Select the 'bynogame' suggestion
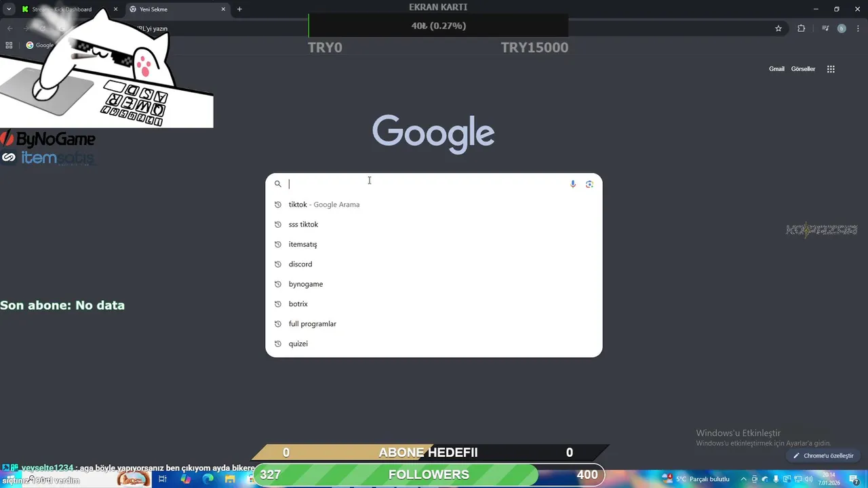The width and height of the screenshot is (868, 488). tap(434, 284)
